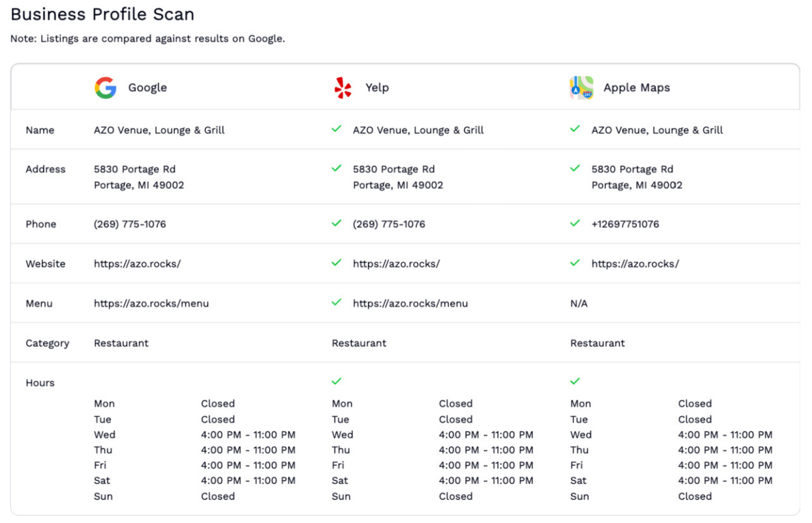Viewport: 812px width, 523px height.
Task: Click the Google category Restaurant
Action: (121, 343)
